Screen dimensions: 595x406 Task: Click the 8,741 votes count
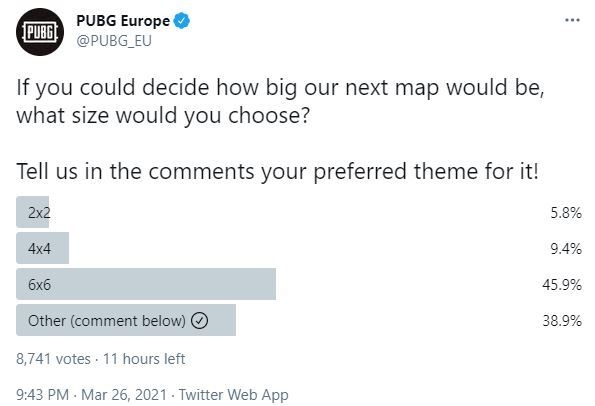coord(54,359)
